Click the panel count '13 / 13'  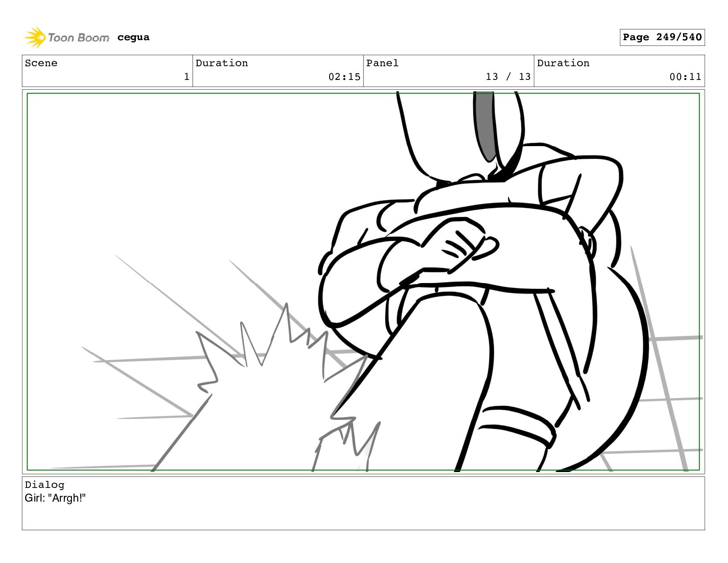click(508, 77)
